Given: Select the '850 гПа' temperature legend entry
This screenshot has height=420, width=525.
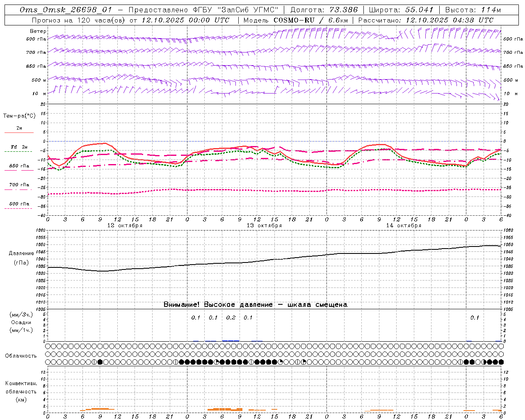Looking at the screenshot, I should 19,166.
